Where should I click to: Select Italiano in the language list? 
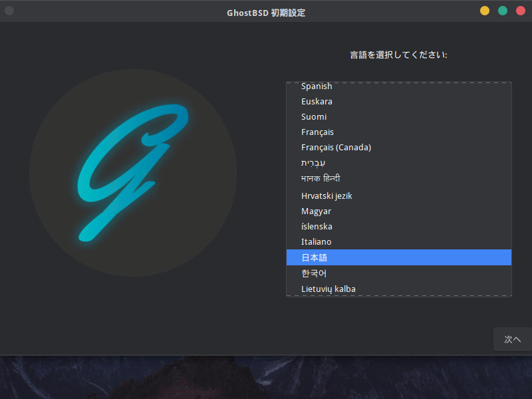pos(398,241)
